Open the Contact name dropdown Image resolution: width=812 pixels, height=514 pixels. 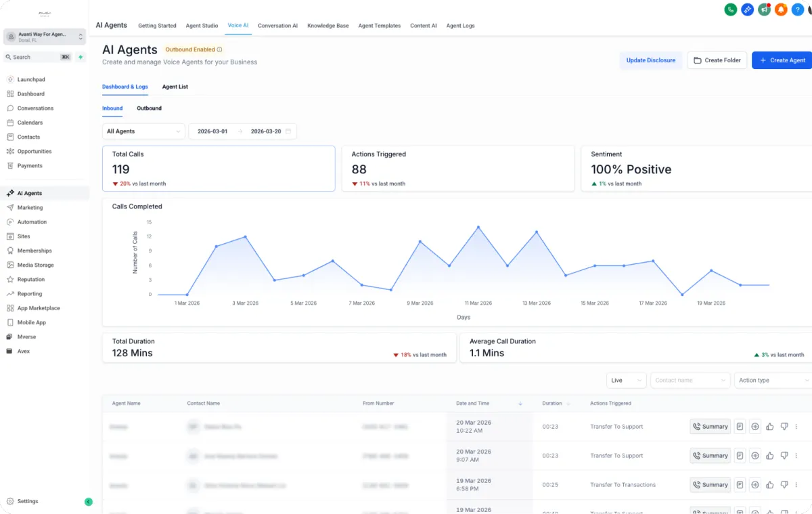[690, 381]
